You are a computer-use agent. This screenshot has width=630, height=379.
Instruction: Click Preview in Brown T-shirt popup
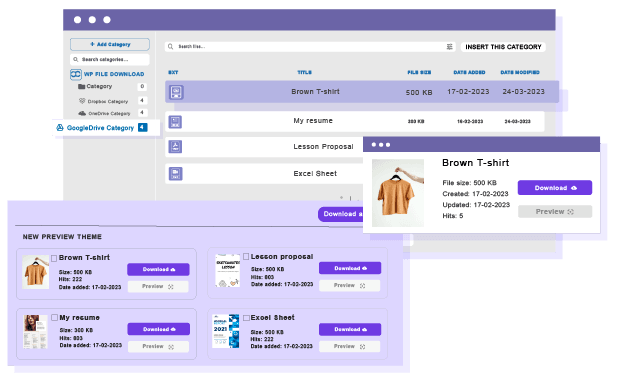coord(555,211)
